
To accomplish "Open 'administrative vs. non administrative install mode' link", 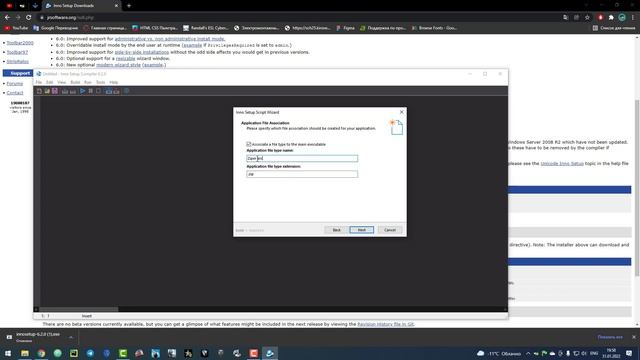I will pos(170,39).
